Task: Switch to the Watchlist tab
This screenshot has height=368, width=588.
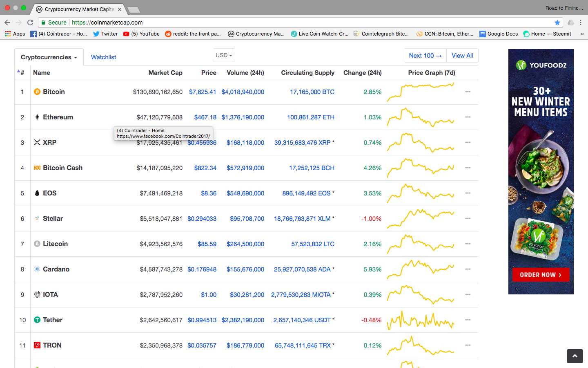Action: click(103, 57)
